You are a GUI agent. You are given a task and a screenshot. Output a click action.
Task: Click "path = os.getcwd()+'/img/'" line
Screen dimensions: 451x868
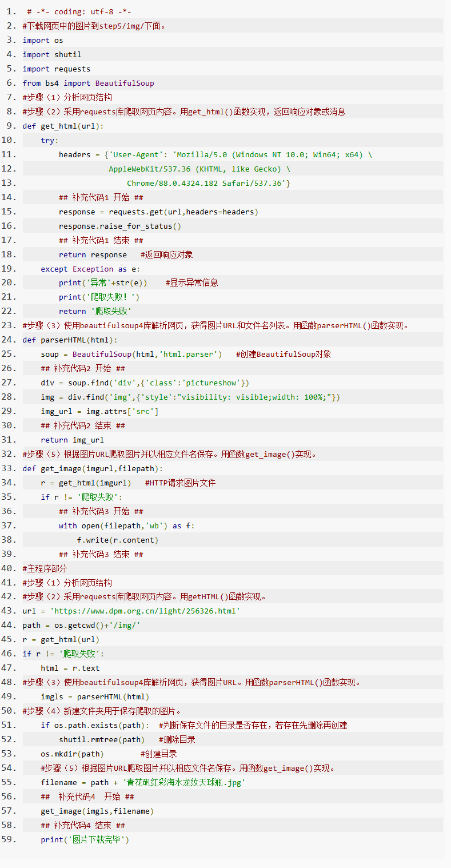coord(82,625)
